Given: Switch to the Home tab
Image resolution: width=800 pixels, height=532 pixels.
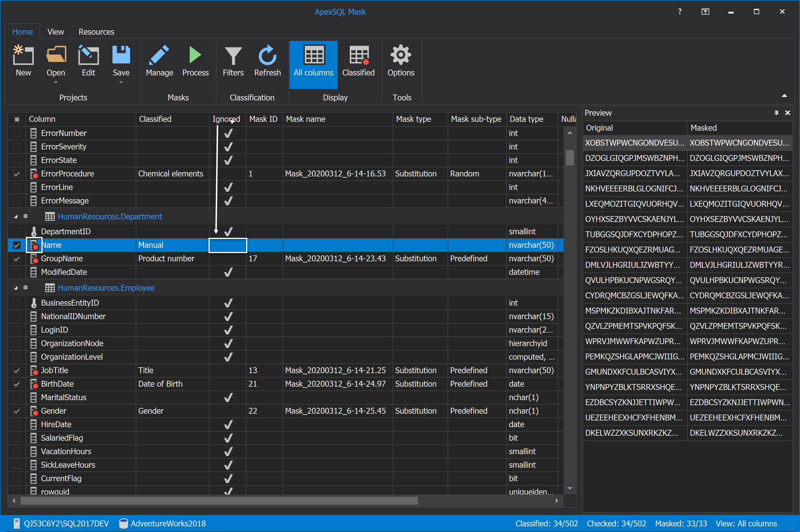Looking at the screenshot, I should tap(22, 32).
